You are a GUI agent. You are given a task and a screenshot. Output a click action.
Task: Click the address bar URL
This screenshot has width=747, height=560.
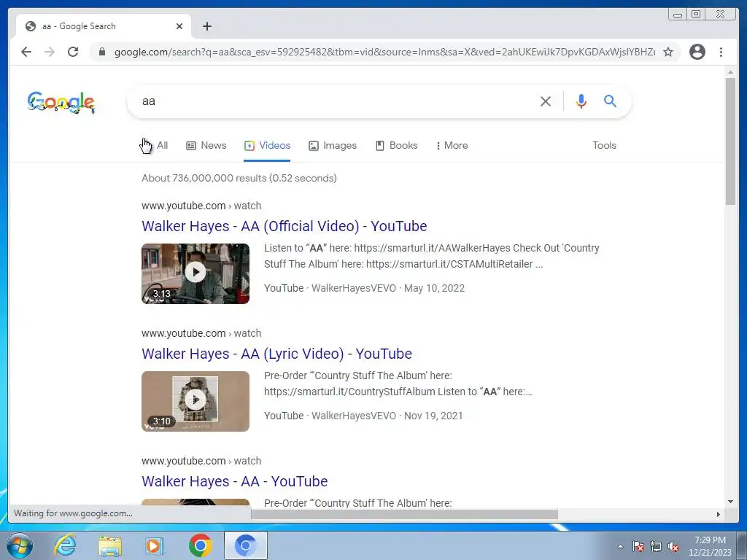click(384, 52)
